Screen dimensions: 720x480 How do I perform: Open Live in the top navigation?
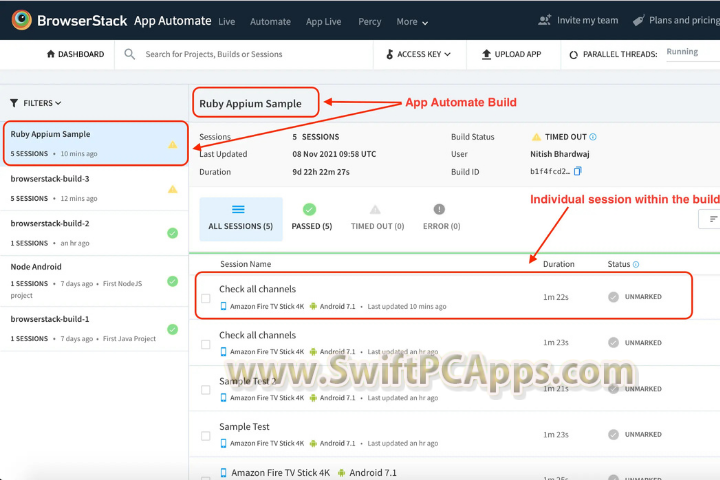pyautogui.click(x=226, y=22)
